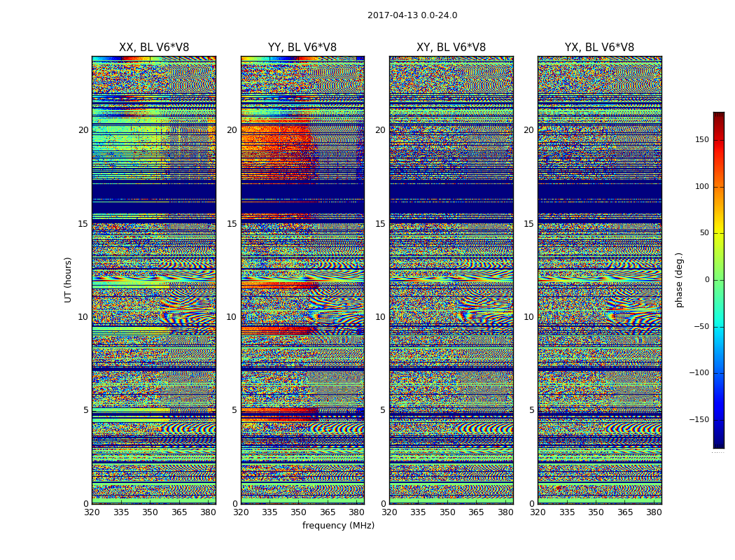Image resolution: width=735 pixels, height=560 pixels.
Task: Click colorbar tick value 150
Action: coord(702,139)
